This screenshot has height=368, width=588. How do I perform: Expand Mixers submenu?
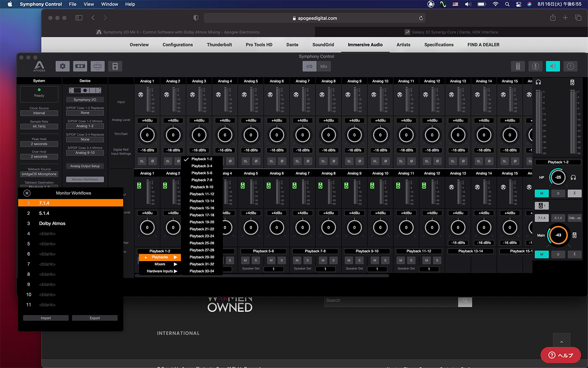[160, 264]
